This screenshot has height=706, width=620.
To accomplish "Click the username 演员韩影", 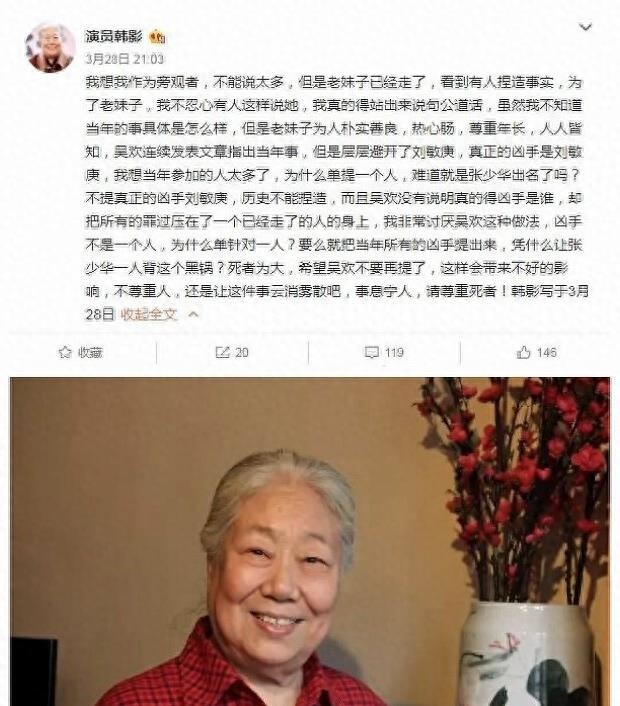I will pyautogui.click(x=113, y=36).
